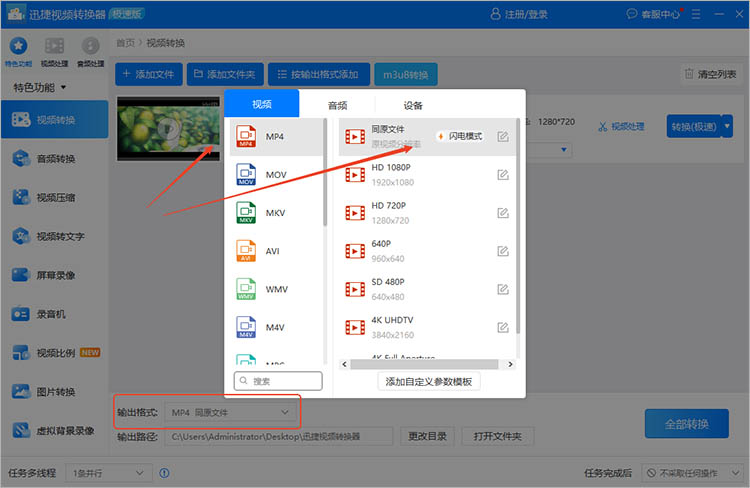This screenshot has height=488, width=750.
Task: Open the dropdown under the 1280*720 resolution
Action: (563, 150)
